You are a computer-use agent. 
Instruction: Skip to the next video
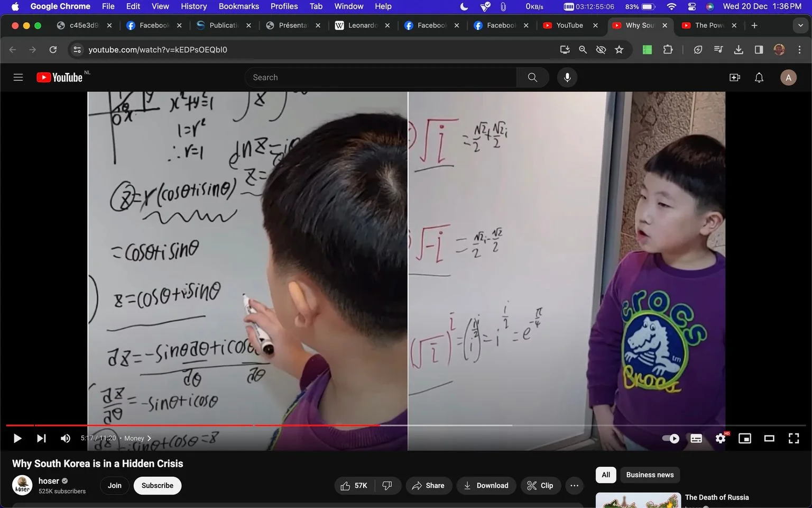[x=41, y=438]
